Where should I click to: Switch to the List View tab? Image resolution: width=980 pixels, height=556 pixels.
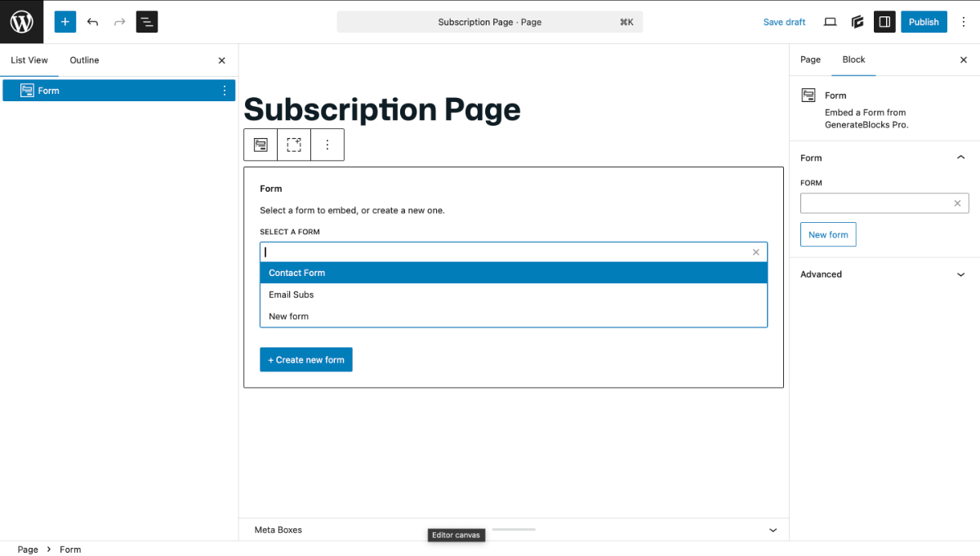29,60
